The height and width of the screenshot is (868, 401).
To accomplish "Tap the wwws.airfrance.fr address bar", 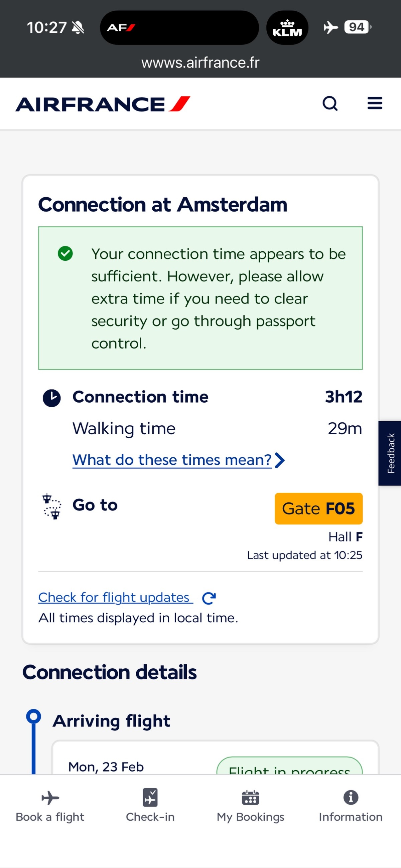I will click(200, 63).
